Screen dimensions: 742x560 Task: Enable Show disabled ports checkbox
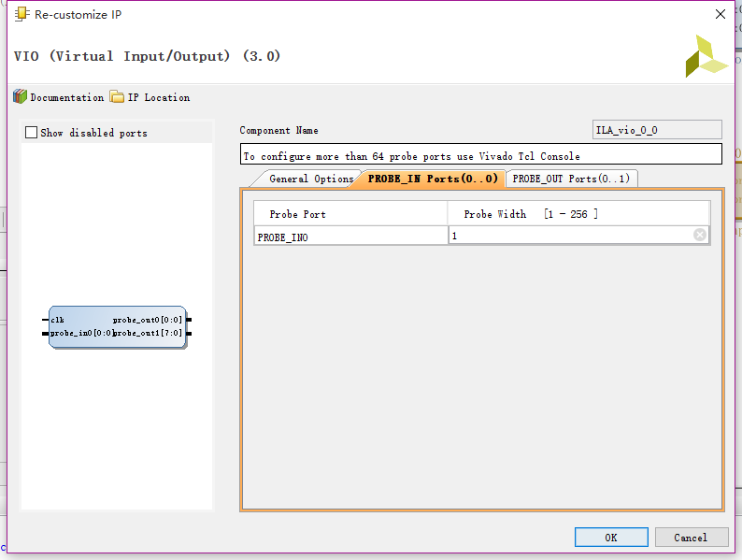tap(31, 133)
